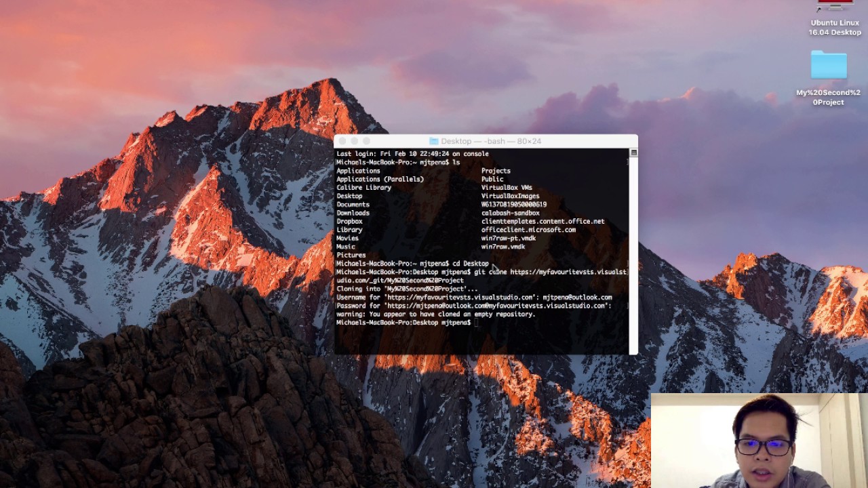
Task: Click the 'win7raw-pt.vmdk' file name
Action: click(509, 239)
